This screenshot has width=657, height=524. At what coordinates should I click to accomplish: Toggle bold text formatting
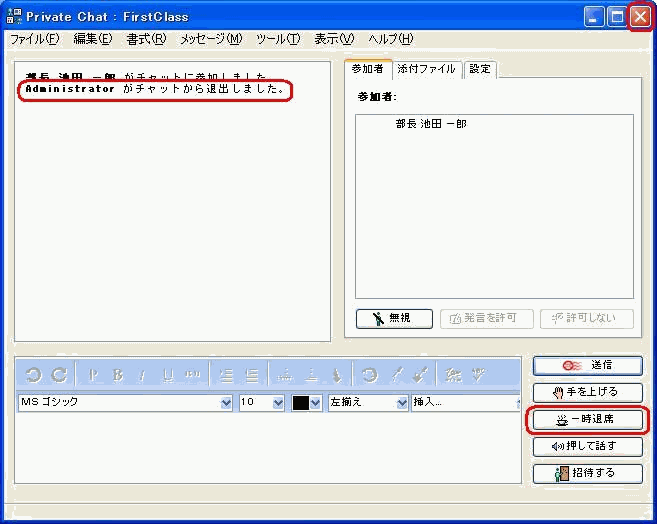point(118,375)
